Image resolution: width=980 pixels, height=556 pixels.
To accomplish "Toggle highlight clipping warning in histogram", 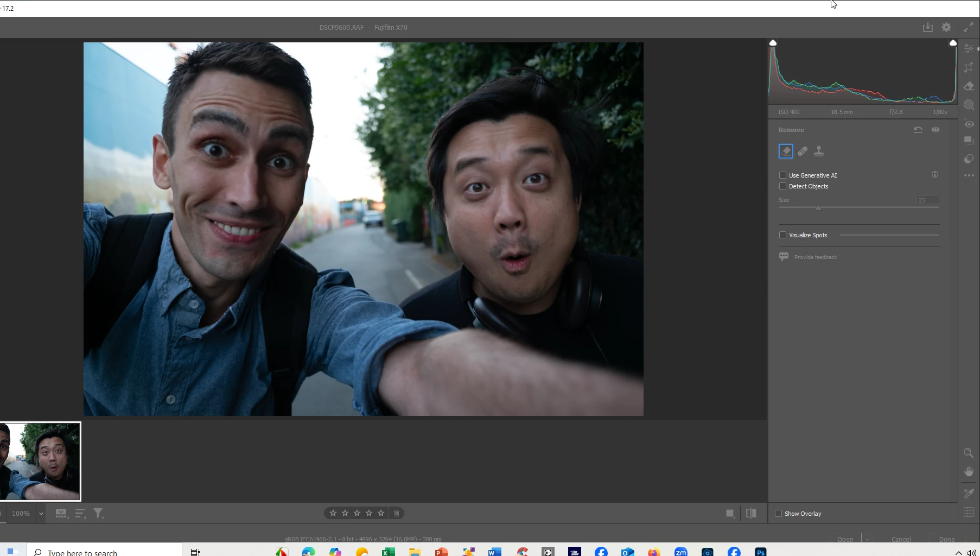I will click(x=953, y=42).
